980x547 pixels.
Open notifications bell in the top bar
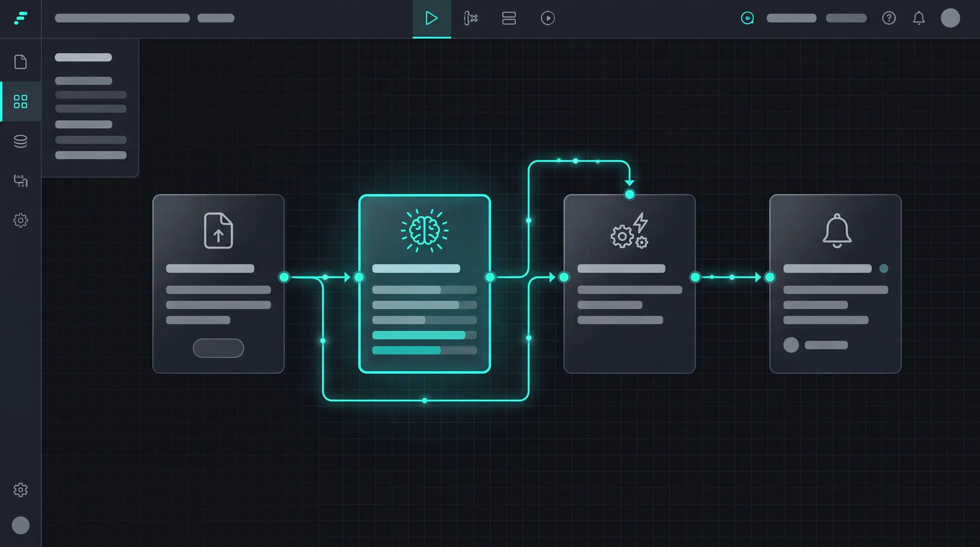click(x=919, y=18)
